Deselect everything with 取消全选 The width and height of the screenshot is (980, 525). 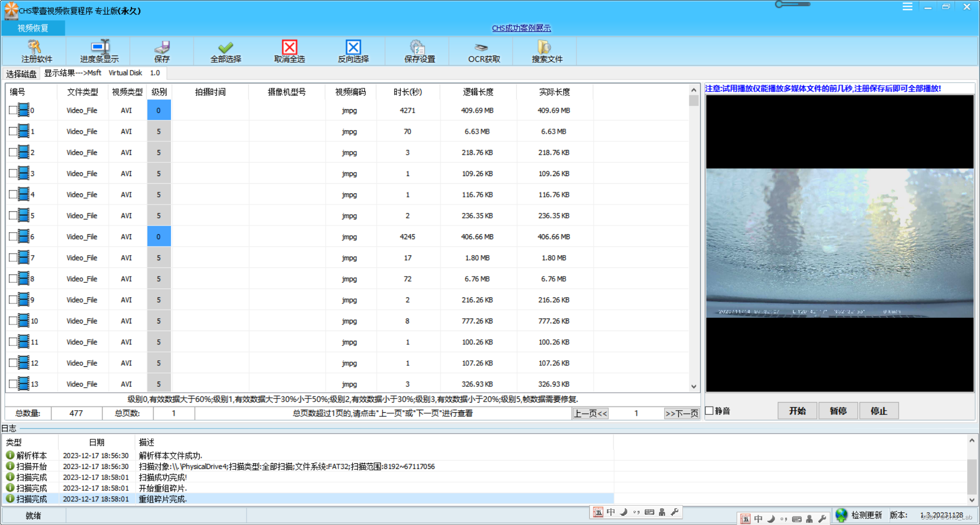(289, 51)
